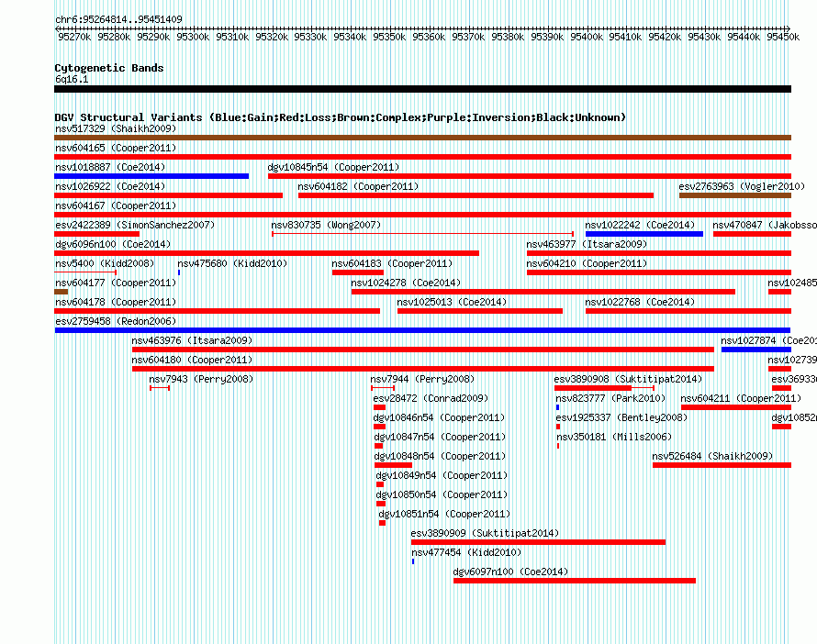This screenshot has height=644, width=817.
Task: Select nsv5400 (Kidd2008) label
Action: 105,263
